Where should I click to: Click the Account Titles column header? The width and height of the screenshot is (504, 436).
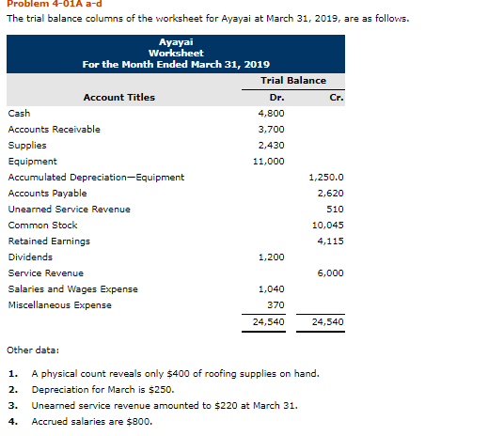click(x=119, y=98)
